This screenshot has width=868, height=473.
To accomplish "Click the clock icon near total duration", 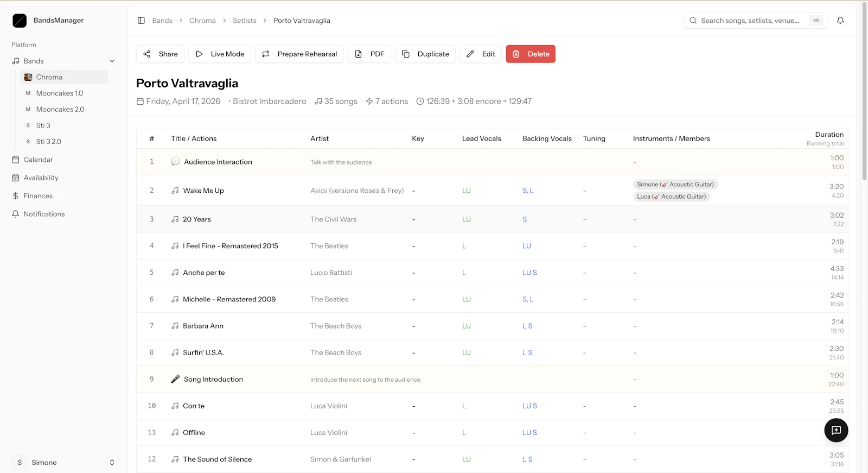I will 420,102.
